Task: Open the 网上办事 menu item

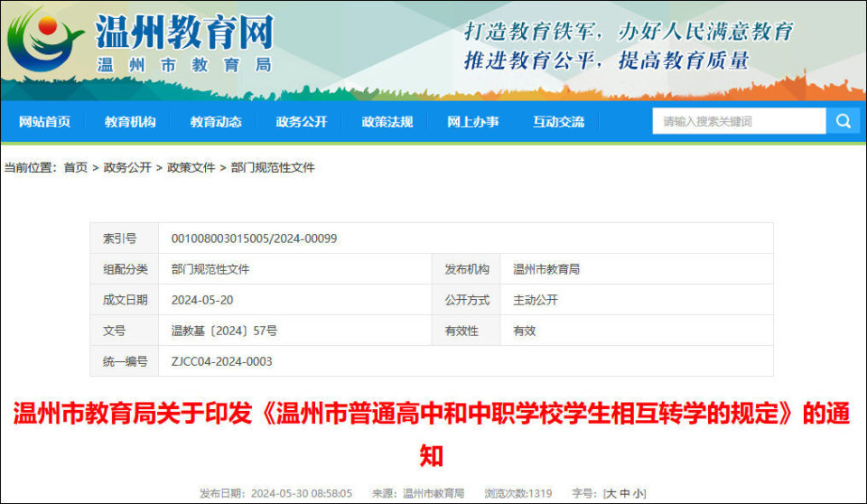Action: pyautogui.click(x=472, y=122)
